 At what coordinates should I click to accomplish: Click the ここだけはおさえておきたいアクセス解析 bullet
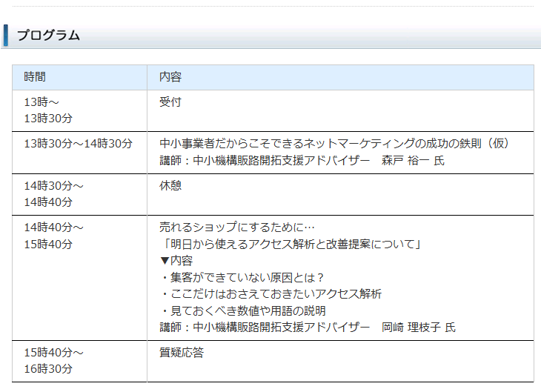pos(271,294)
